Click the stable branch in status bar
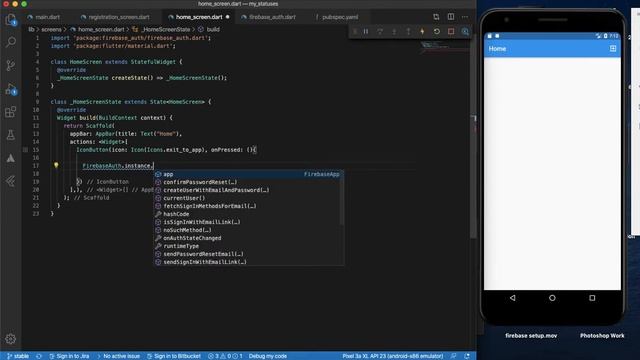The width and height of the screenshot is (640, 360). [18, 356]
